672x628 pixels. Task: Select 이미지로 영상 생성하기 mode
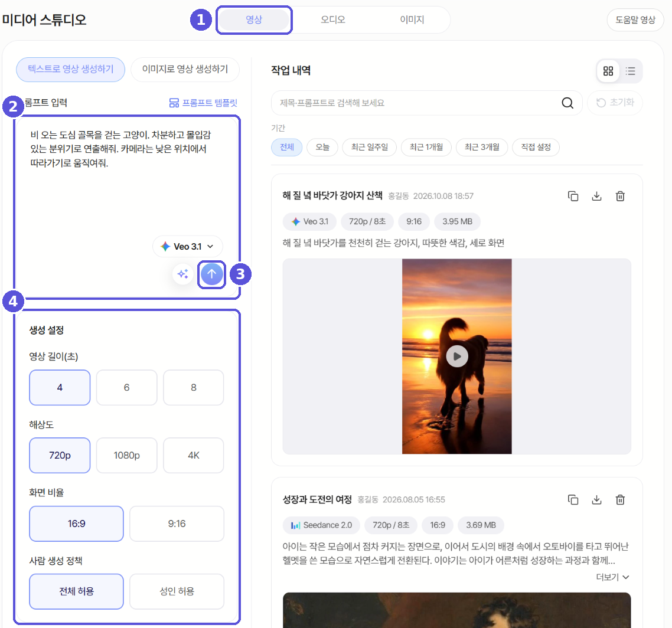coord(185,70)
